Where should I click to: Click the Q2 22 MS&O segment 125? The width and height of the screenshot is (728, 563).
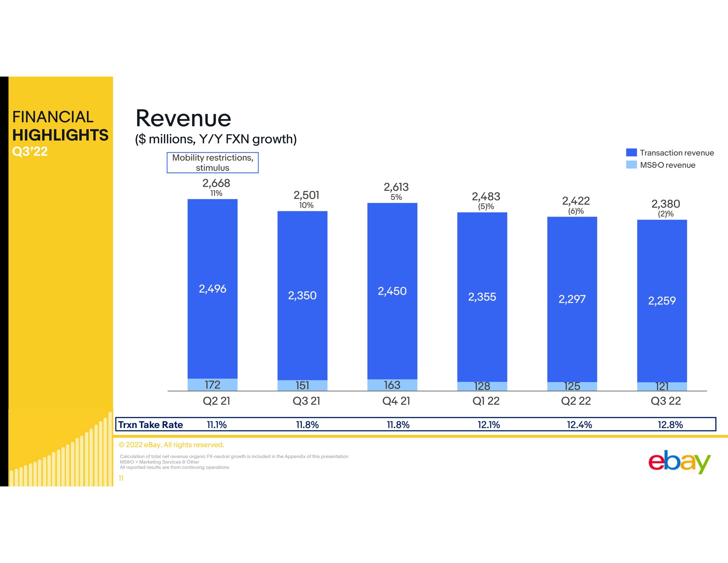click(572, 386)
